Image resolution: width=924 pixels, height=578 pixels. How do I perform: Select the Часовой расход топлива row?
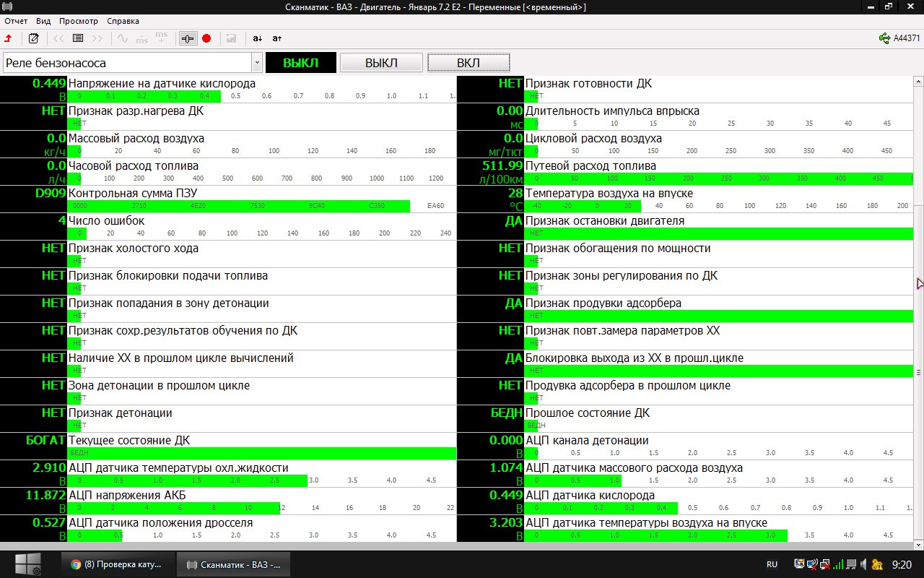pyautogui.click(x=228, y=172)
